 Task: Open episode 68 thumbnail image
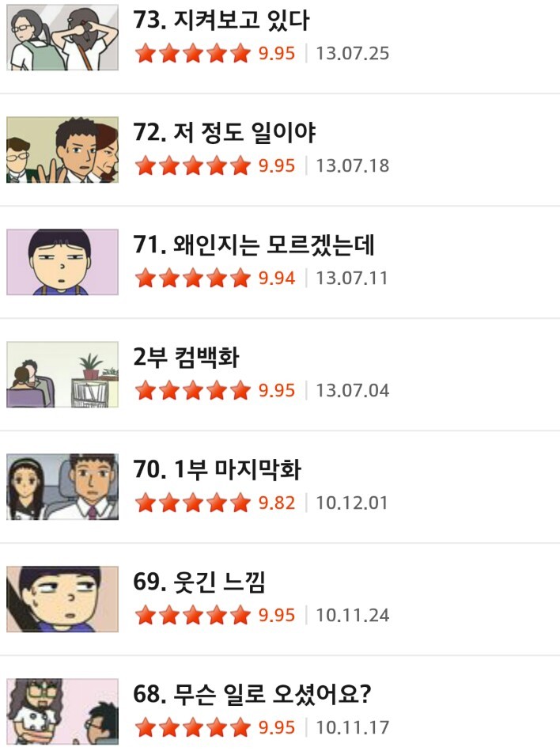pos(62,711)
